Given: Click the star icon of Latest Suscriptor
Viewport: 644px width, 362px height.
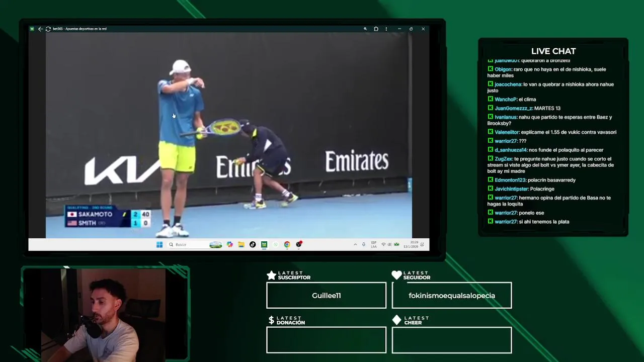Looking at the screenshot, I should coord(271,275).
